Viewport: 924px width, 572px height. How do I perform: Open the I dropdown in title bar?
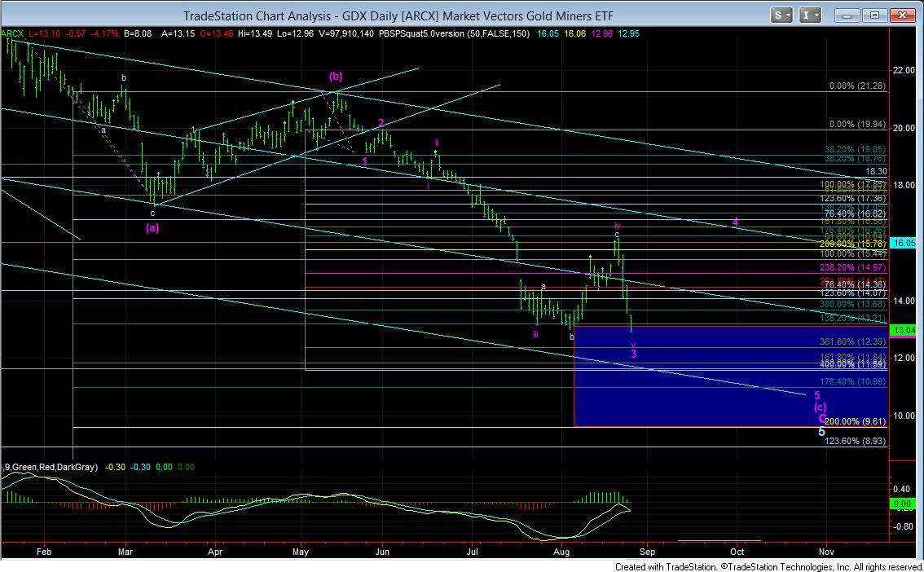pos(811,15)
